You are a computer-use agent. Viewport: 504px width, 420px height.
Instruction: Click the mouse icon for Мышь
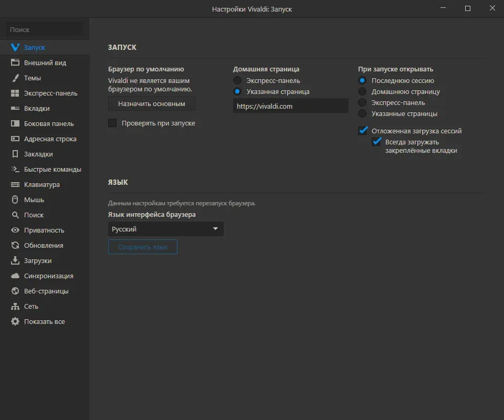[x=15, y=199]
